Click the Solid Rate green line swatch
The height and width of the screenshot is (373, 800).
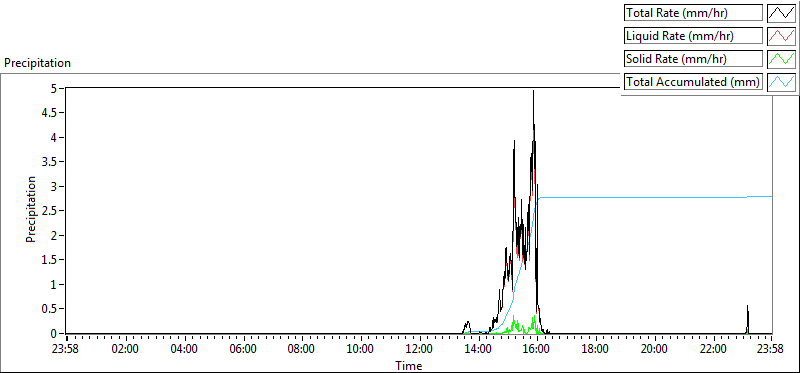point(781,59)
